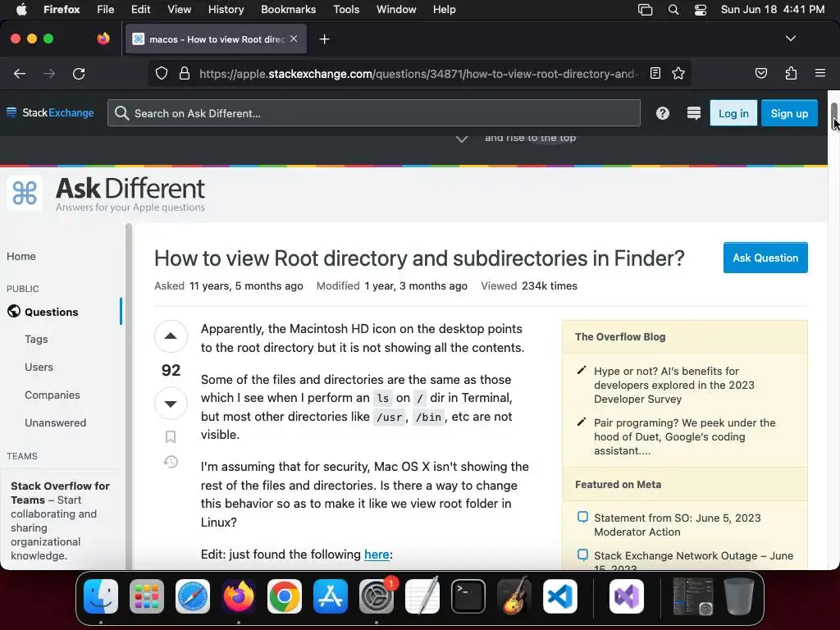Click the padlock site security icon

pyautogui.click(x=185, y=73)
